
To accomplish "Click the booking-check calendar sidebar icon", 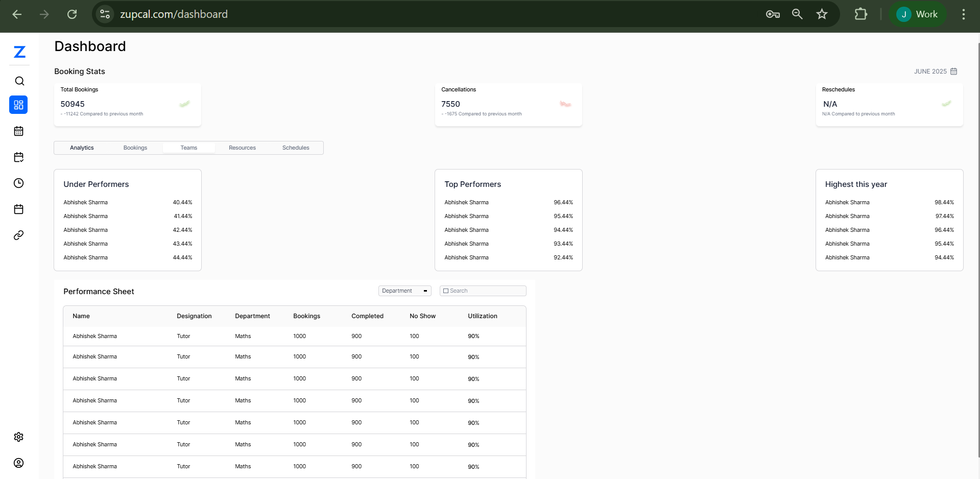I will tap(19, 157).
